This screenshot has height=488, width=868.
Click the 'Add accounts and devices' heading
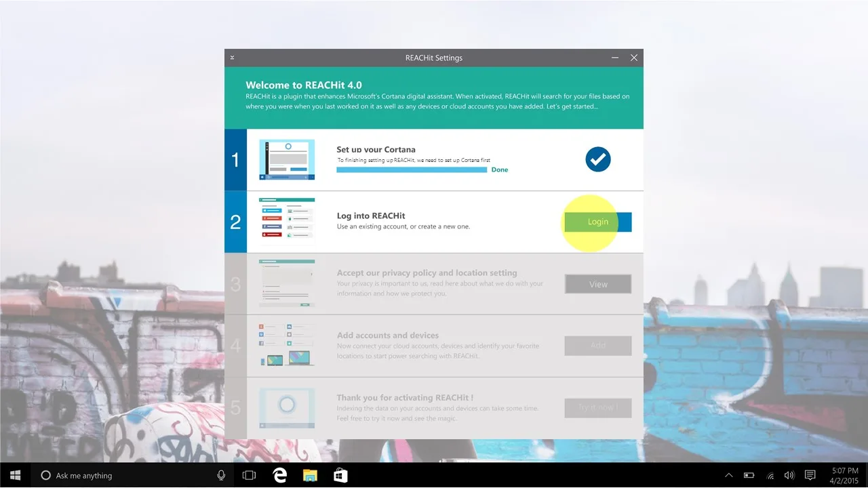click(x=388, y=335)
